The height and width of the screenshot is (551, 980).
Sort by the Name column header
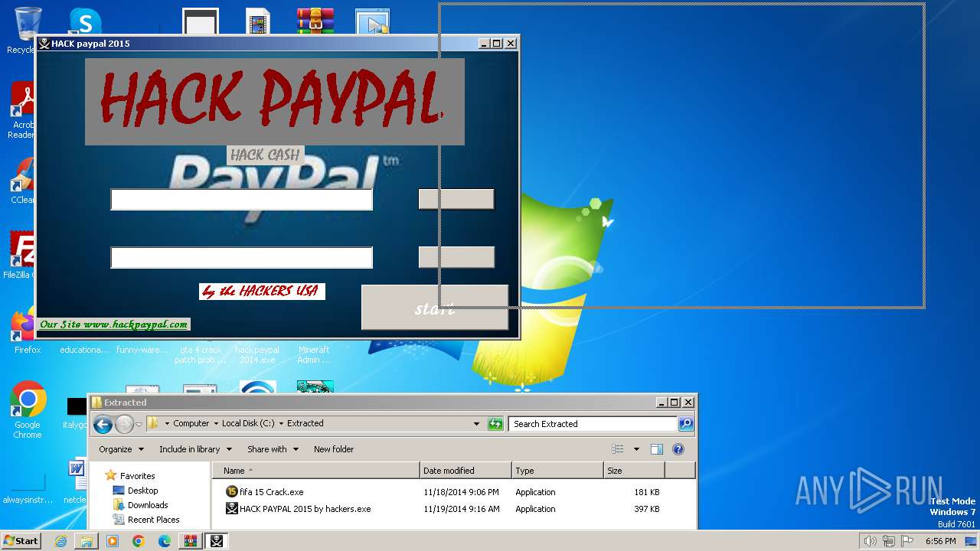(x=316, y=471)
